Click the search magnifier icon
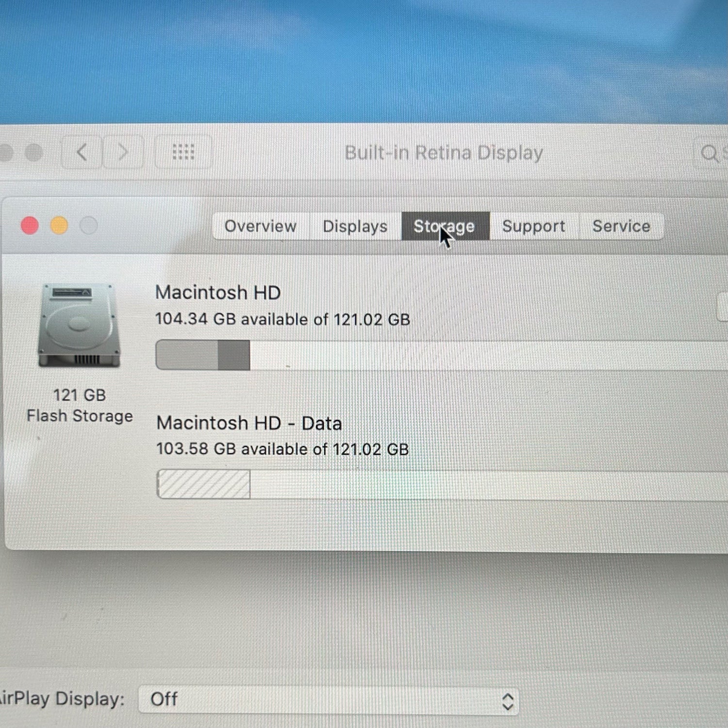The height and width of the screenshot is (728, 728). (709, 153)
